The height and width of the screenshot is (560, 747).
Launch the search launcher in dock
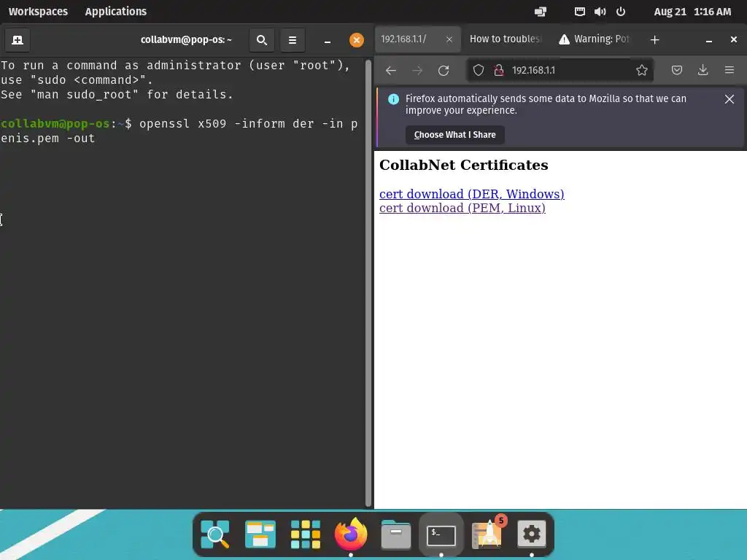[215, 534]
